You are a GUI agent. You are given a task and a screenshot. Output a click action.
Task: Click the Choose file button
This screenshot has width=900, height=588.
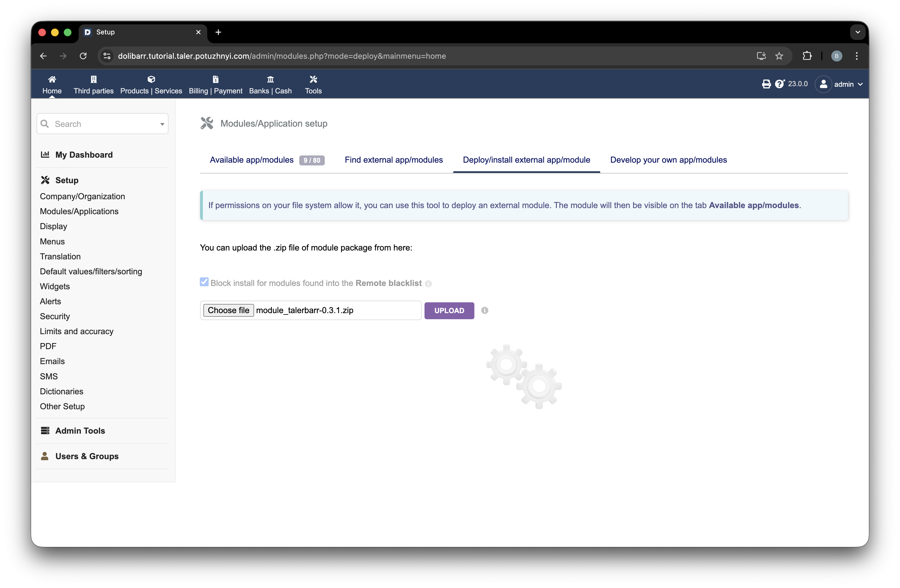[228, 310]
